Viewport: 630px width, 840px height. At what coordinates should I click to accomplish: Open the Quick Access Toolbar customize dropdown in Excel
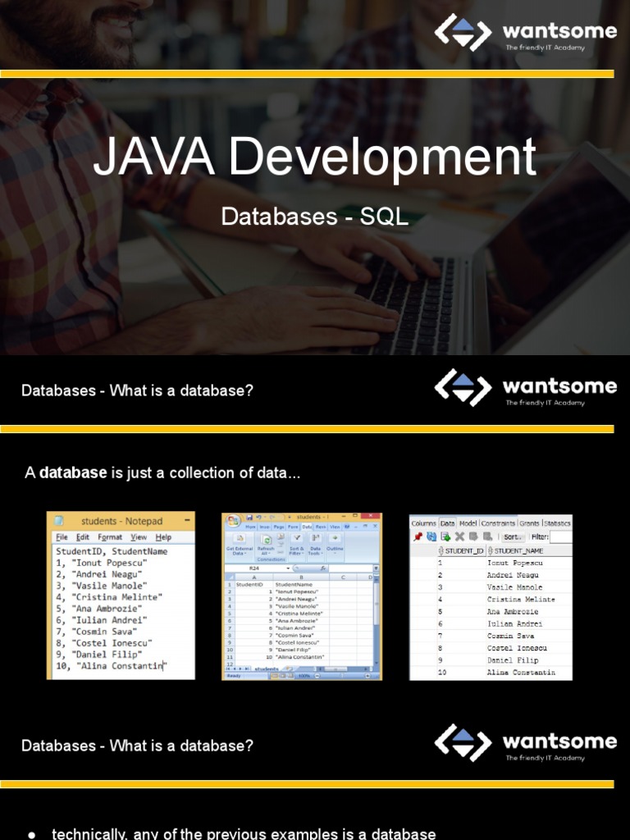(x=290, y=518)
